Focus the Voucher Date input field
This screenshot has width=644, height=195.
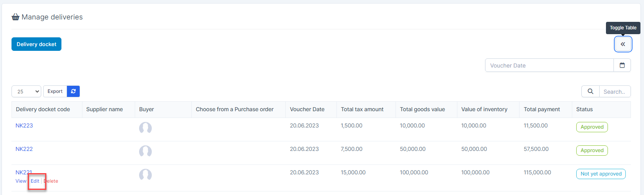pyautogui.click(x=549, y=66)
